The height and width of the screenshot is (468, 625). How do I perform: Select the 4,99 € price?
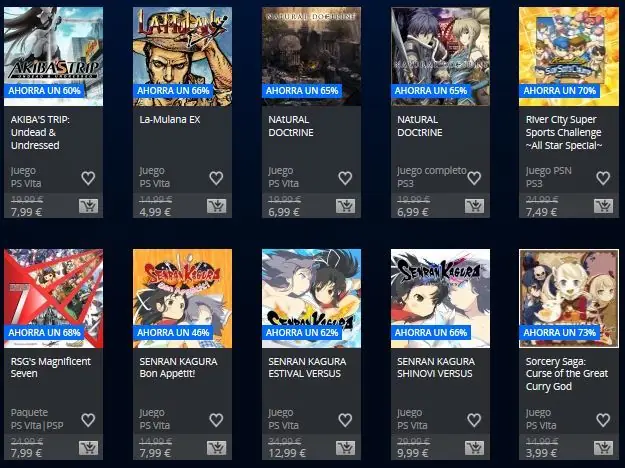(x=155, y=212)
